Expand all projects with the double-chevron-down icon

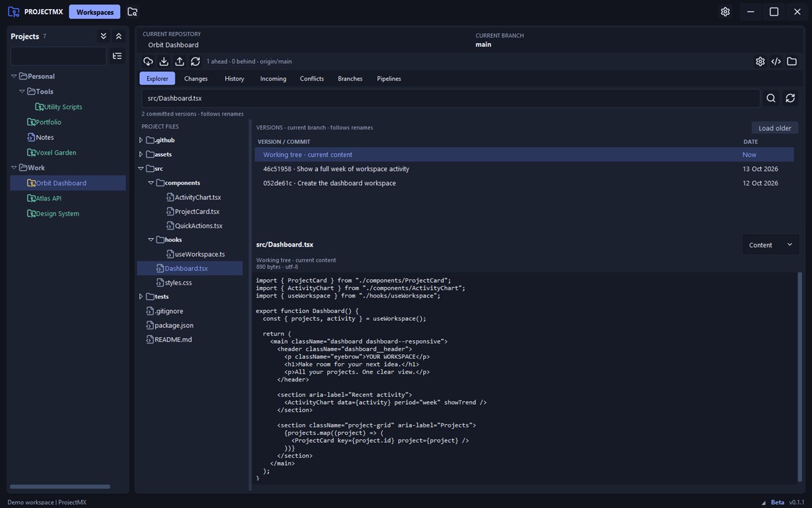(x=103, y=36)
